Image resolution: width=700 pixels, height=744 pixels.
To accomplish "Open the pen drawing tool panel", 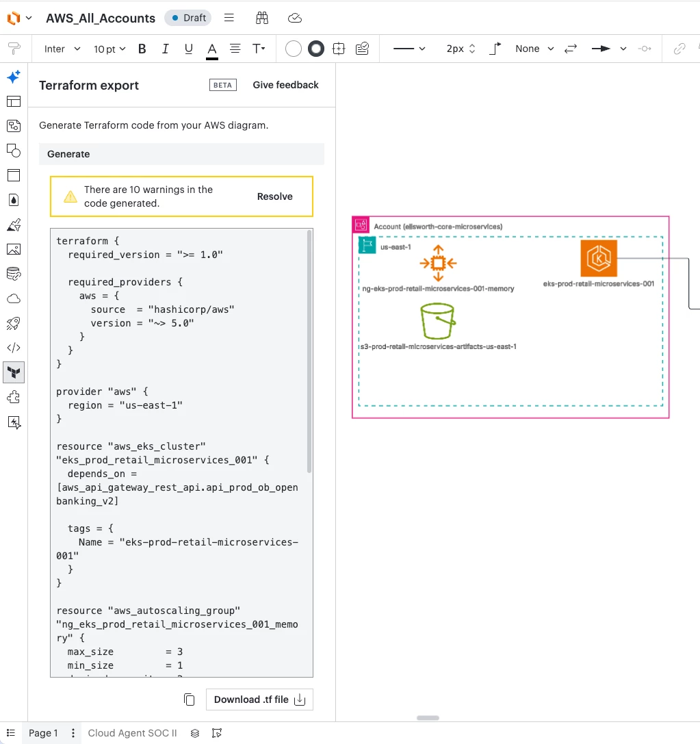I will point(14,225).
